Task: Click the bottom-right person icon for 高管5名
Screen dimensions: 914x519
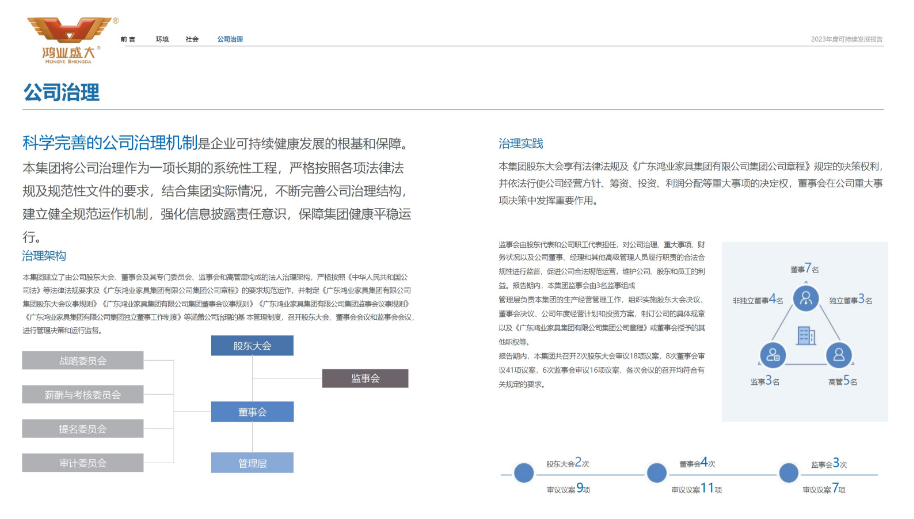Action: (838, 354)
